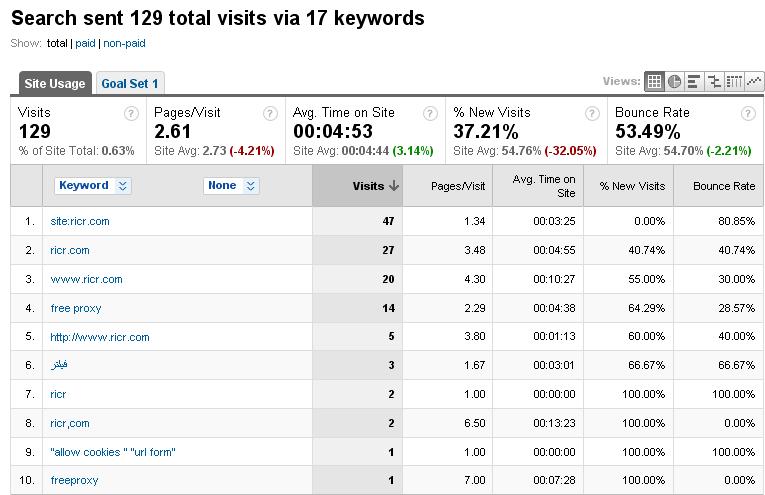The width and height of the screenshot is (765, 495).
Task: Select the Site Usage tab
Action: coord(55,83)
